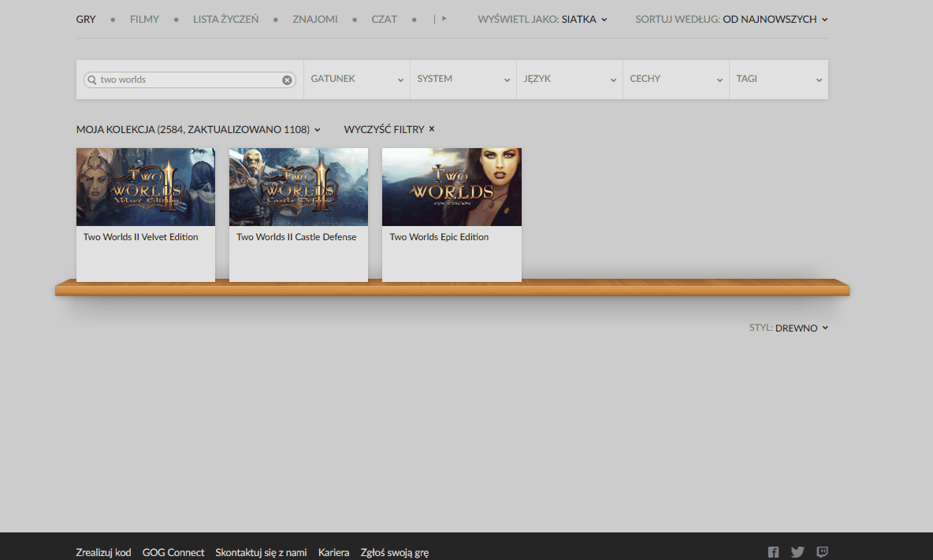Click the GOG Connect footer link
This screenshot has height=560, width=933.
coord(173,552)
